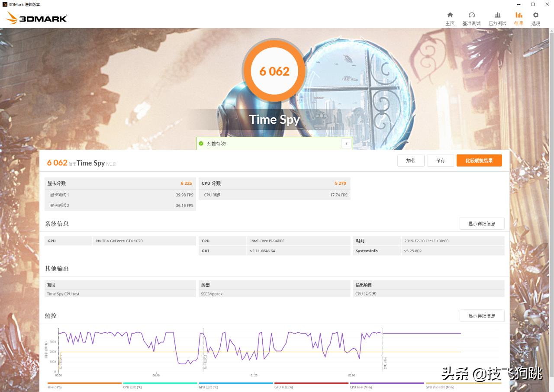The width and height of the screenshot is (554, 392).
Task: Open the question mark help icon
Action: click(346, 143)
